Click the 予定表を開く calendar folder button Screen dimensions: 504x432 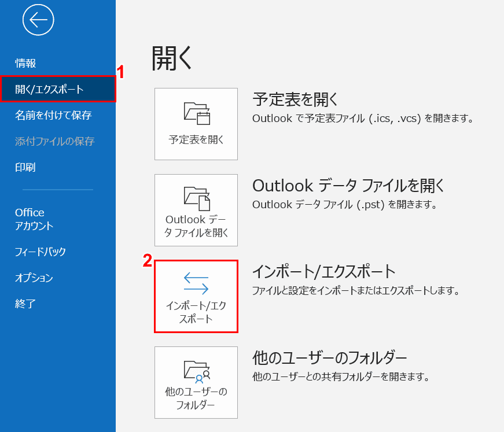click(196, 124)
